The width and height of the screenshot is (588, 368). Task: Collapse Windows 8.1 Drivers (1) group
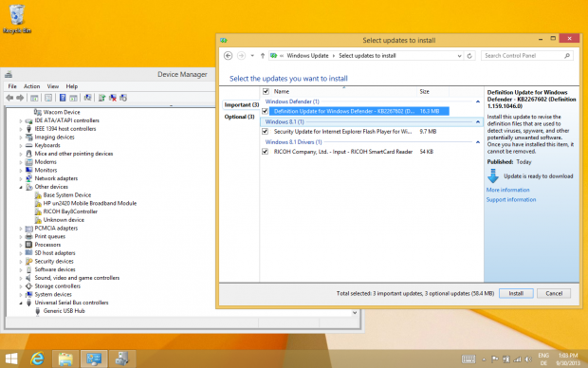click(x=478, y=142)
